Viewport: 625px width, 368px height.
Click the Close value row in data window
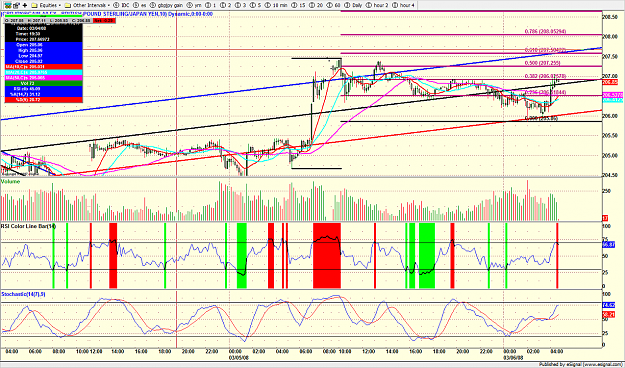pos(43,61)
